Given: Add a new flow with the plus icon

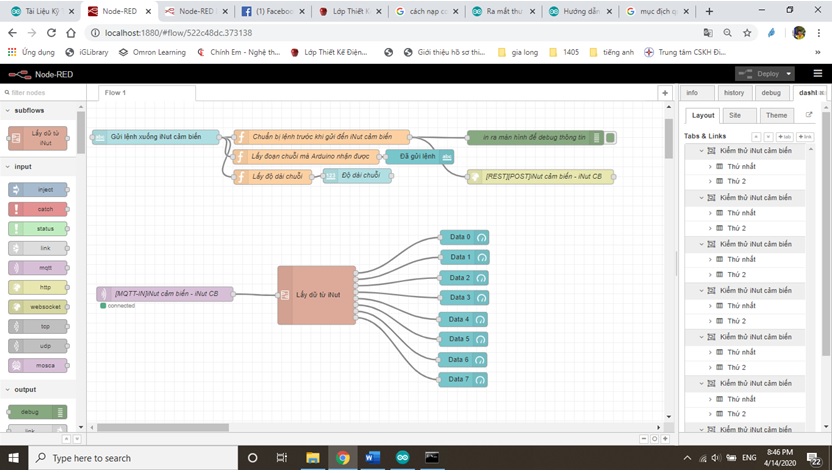Looking at the screenshot, I should [x=665, y=93].
